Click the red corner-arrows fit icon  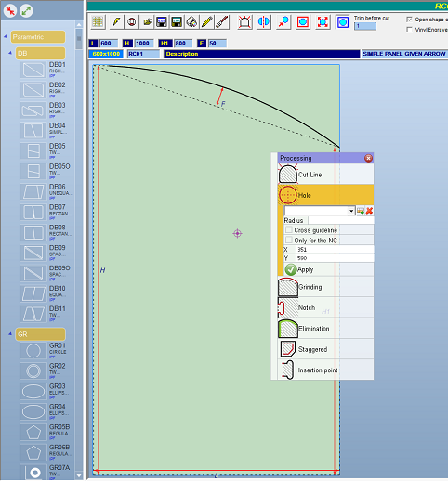(323, 22)
